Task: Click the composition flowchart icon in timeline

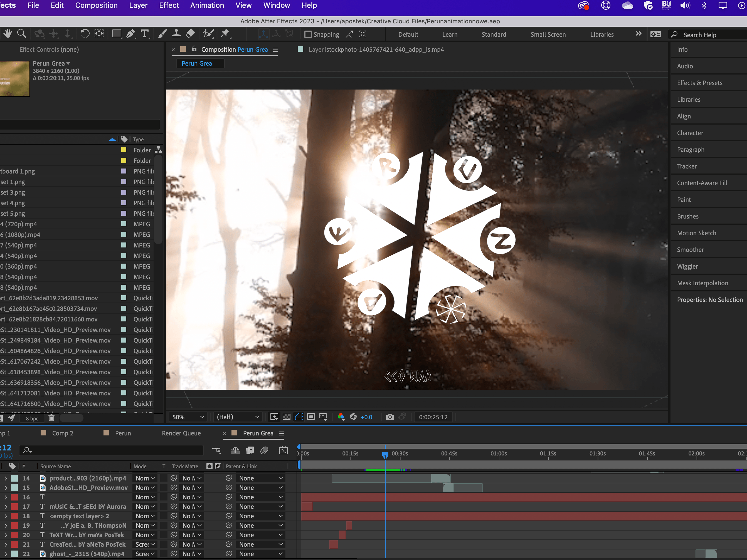Action: [216, 450]
